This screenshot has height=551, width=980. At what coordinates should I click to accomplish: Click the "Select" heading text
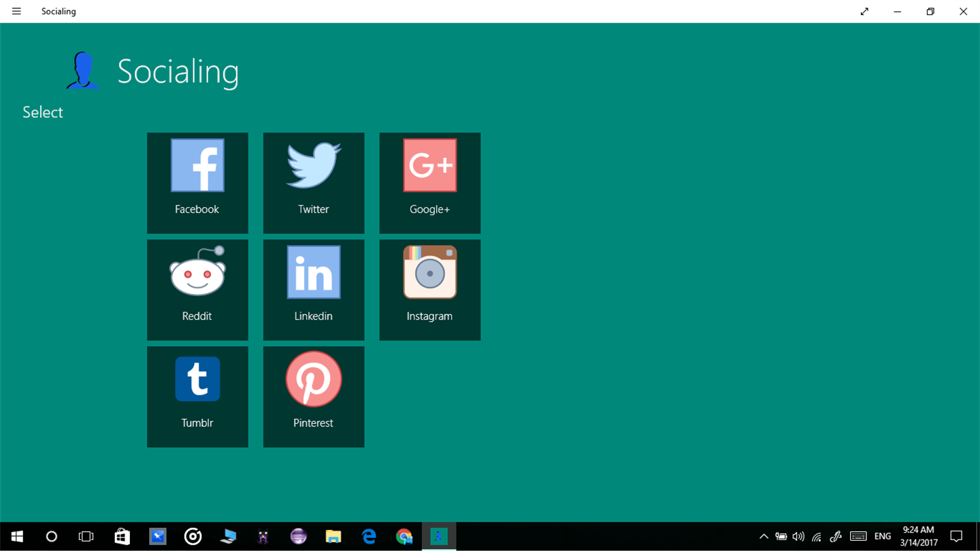pos(42,112)
